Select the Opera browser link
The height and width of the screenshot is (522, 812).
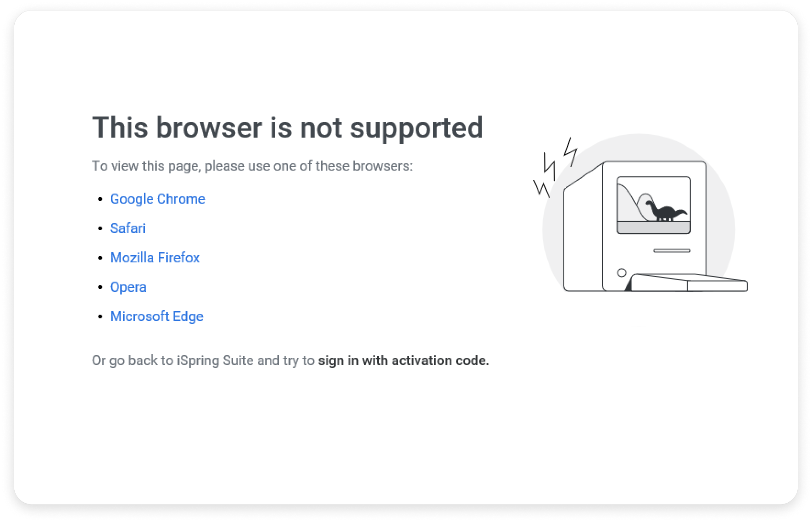(x=128, y=287)
